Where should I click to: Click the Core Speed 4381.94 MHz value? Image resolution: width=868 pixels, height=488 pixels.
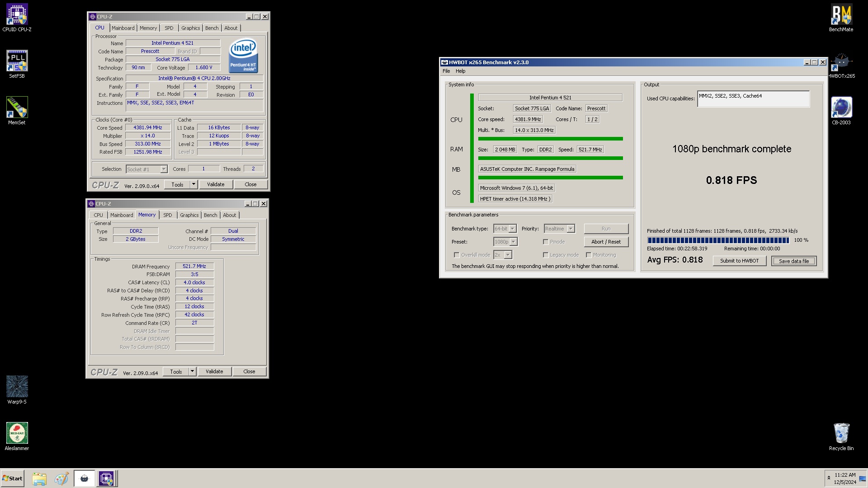click(x=148, y=128)
